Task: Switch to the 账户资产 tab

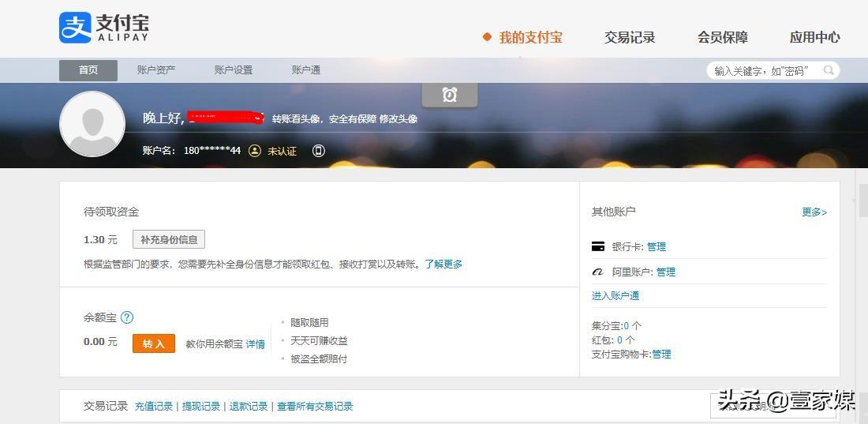Action: pyautogui.click(x=156, y=70)
